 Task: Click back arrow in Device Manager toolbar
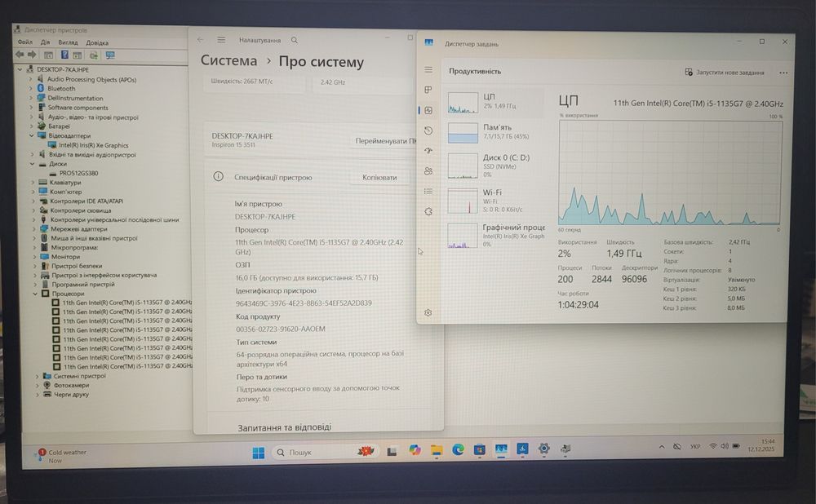tap(20, 54)
